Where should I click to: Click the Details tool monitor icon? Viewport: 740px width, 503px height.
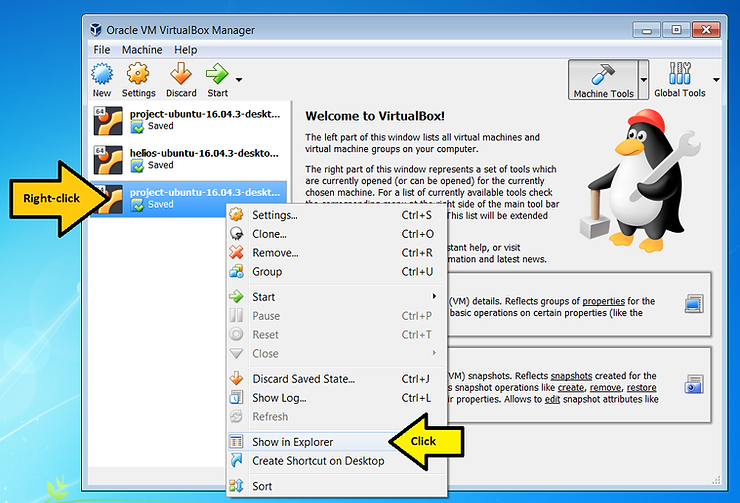pos(694,304)
